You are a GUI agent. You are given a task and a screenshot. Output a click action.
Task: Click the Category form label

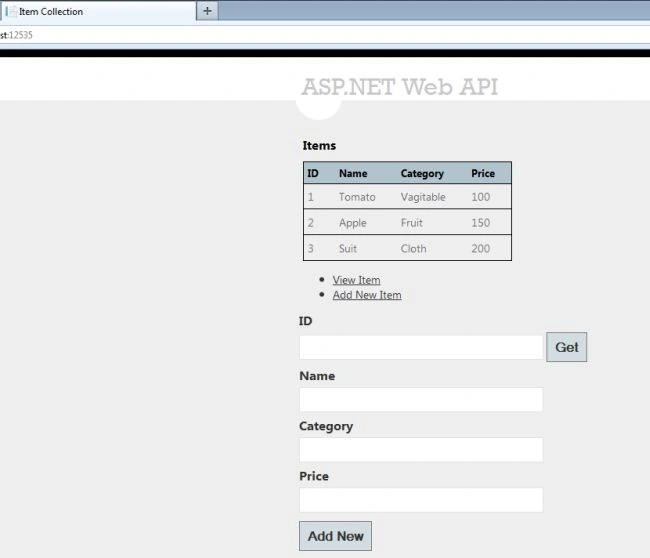coord(326,427)
